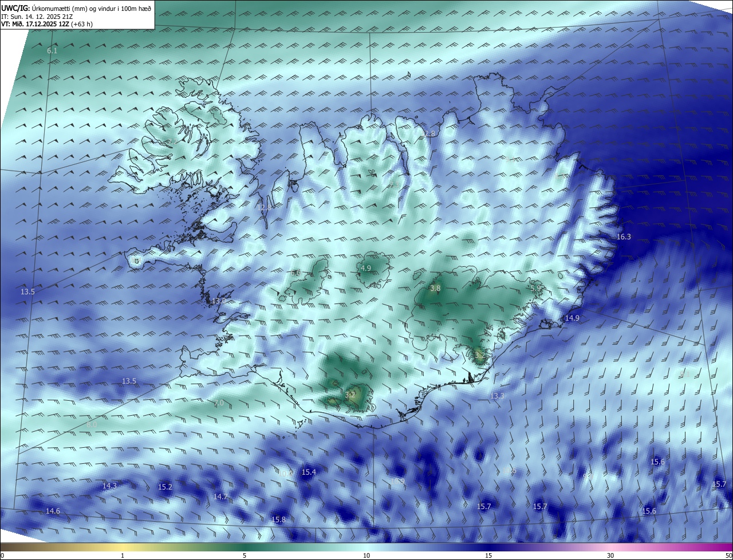Click the 14.6 value label
Image resolution: width=733 pixels, height=560 pixels.
coord(53,511)
